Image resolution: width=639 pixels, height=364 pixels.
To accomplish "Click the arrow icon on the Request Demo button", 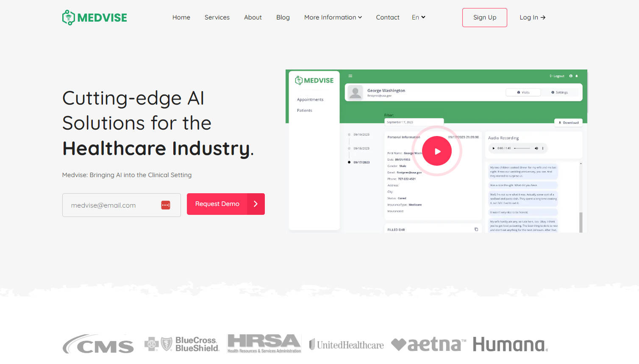I will click(256, 204).
